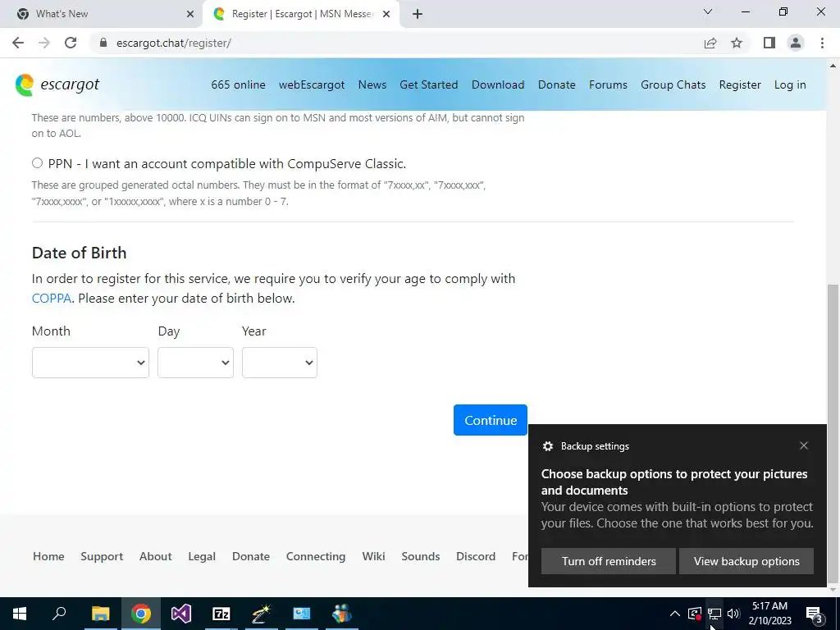Screen dimensions: 840x630
Task: Reload the escargot register page
Action: coord(71,43)
